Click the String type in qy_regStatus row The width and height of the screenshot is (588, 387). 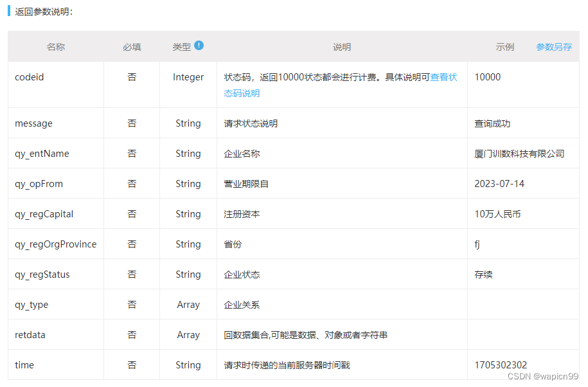[x=188, y=274]
